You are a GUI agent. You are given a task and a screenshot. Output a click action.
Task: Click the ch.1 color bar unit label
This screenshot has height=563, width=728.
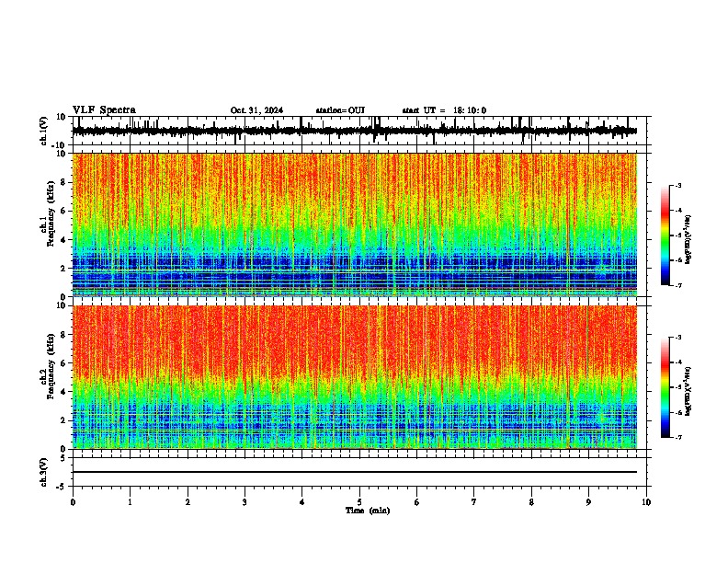coord(688,240)
